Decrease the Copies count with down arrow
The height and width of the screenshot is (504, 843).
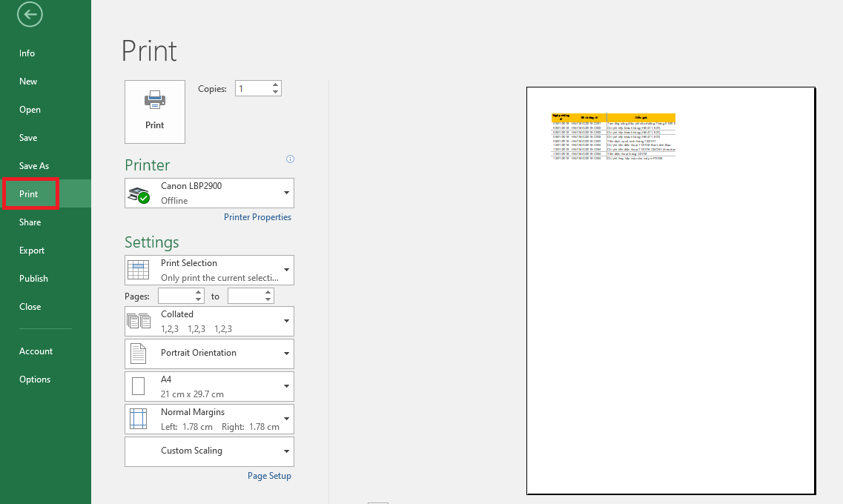point(276,93)
